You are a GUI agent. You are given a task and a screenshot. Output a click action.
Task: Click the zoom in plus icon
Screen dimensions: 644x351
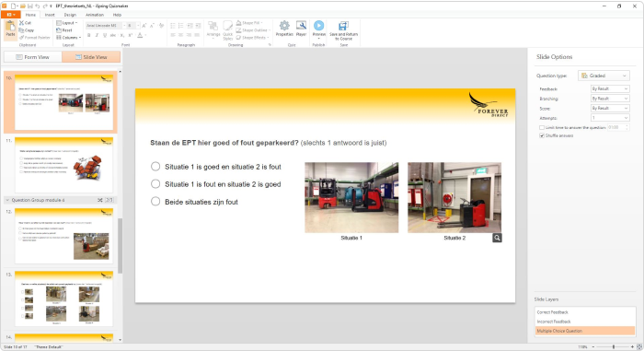pos(633,347)
